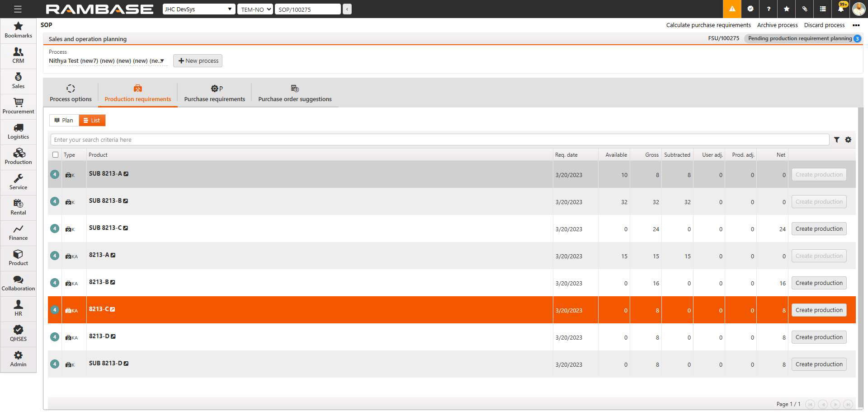The width and height of the screenshot is (868, 415).
Task: Open Purchase order suggestions tab
Action: coord(295,93)
